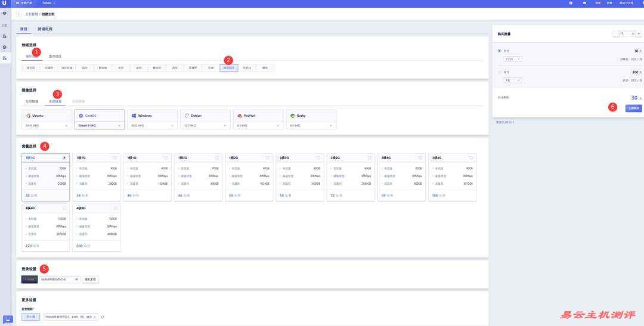The image size is (644, 326).
Task: Toggle password visibility eye icon
Action: [76, 279]
